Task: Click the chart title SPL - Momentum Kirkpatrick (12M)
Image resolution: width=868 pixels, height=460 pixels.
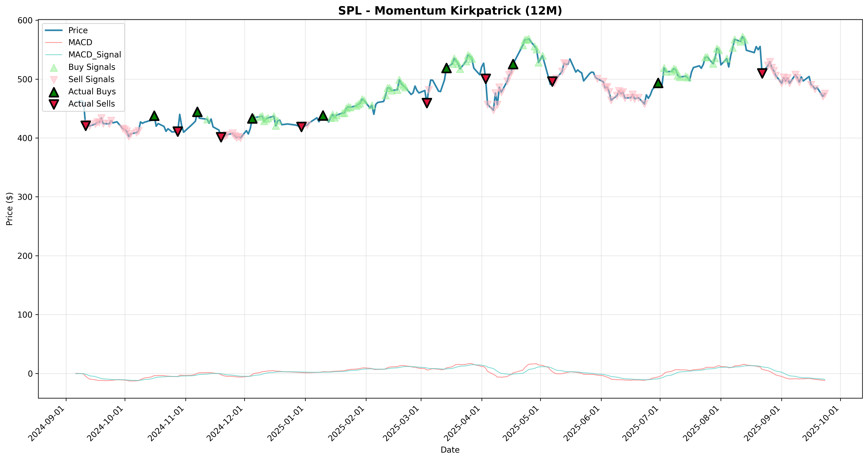Action: coord(450,11)
